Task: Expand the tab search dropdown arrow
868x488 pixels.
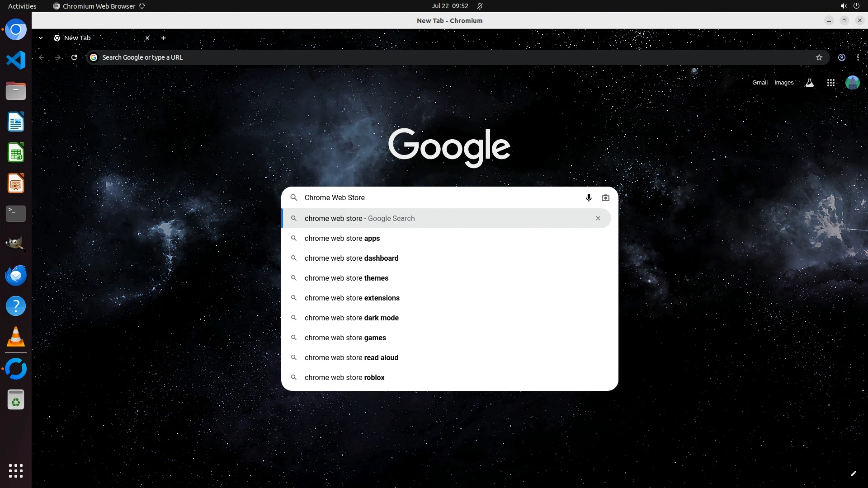Action: coord(41,38)
